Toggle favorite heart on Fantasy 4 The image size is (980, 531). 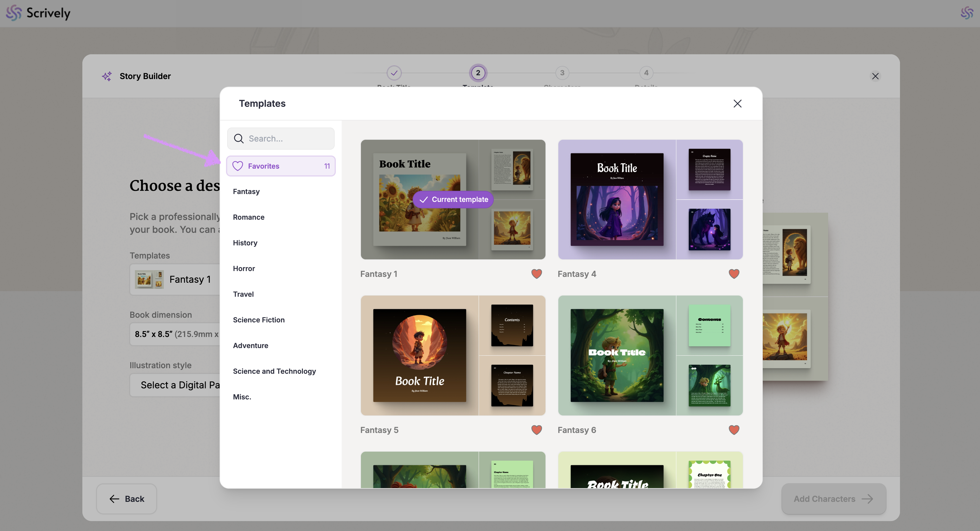734,274
